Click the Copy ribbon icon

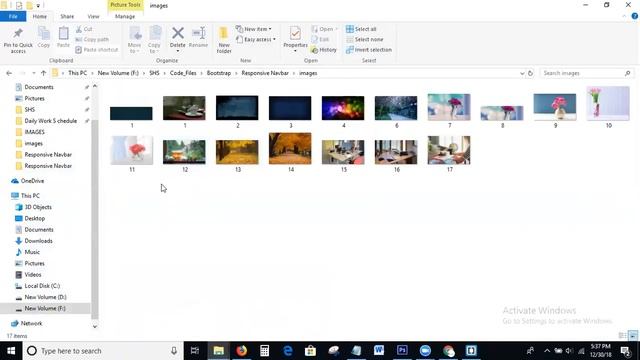point(44,33)
